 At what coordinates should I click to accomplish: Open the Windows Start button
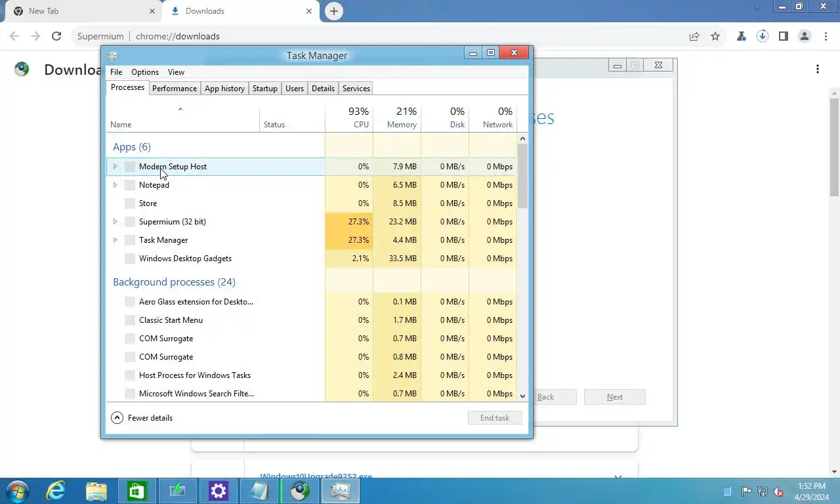click(18, 491)
